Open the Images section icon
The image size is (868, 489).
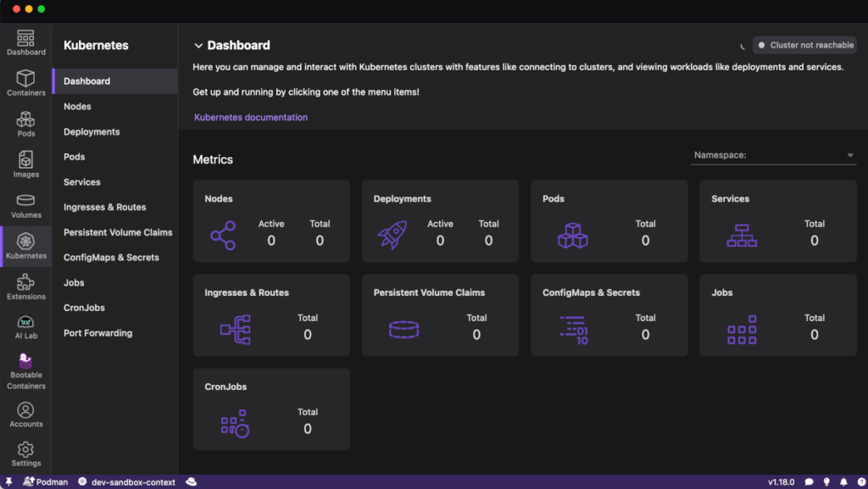coord(26,164)
